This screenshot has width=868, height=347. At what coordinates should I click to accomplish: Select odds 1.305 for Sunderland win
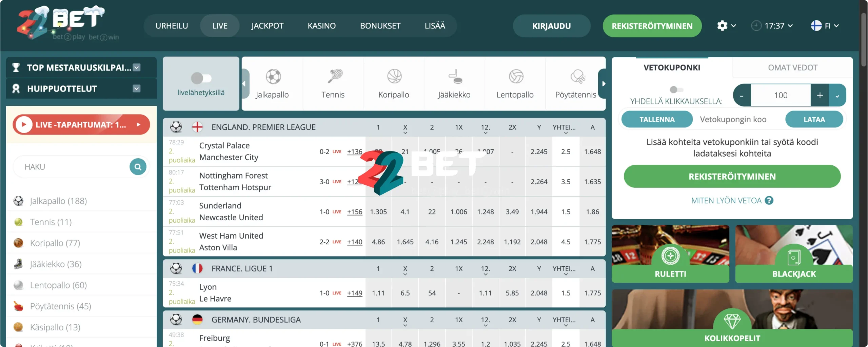tap(378, 212)
